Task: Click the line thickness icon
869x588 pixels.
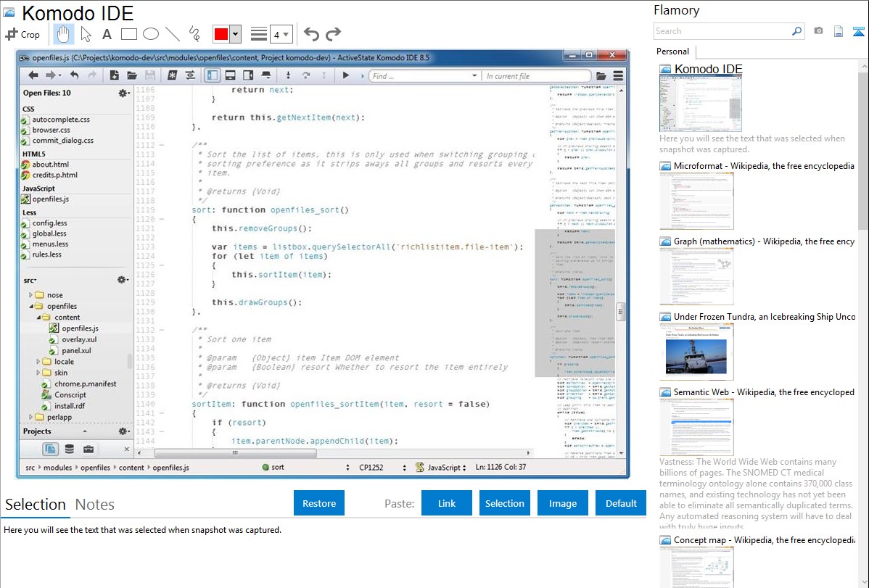Action: (259, 34)
